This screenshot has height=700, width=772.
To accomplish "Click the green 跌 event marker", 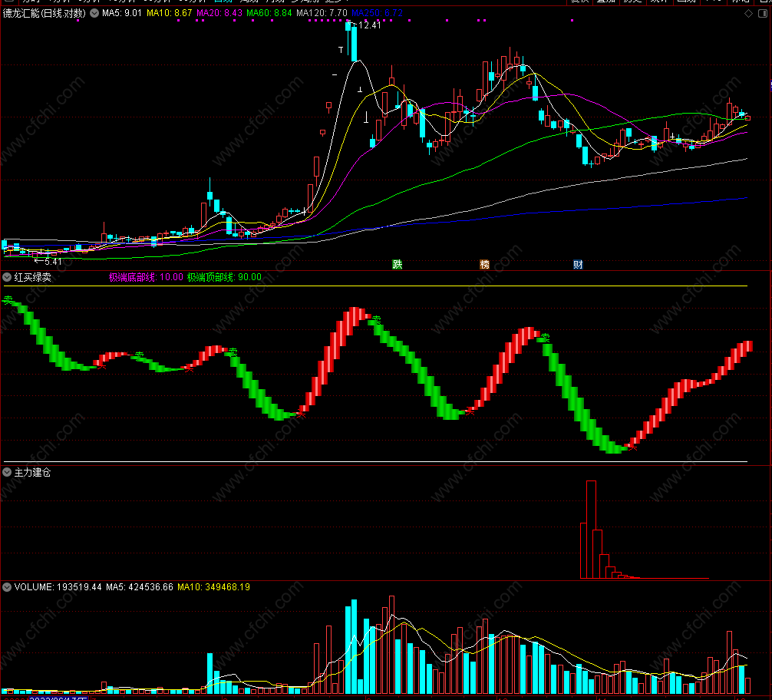I will click(398, 265).
